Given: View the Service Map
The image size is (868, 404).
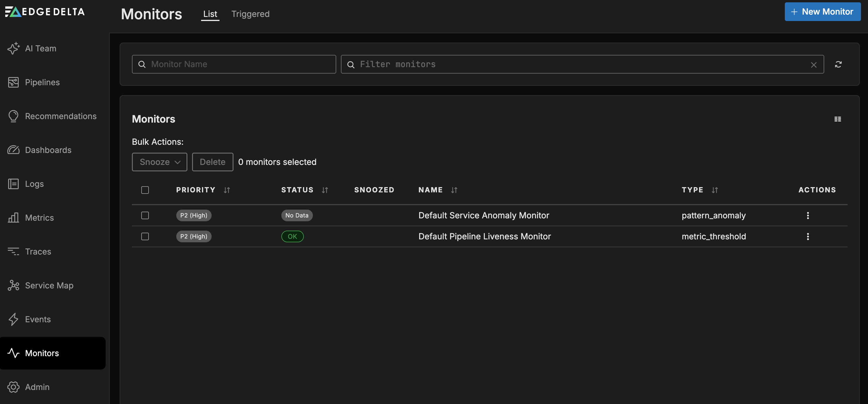Looking at the screenshot, I should [49, 285].
